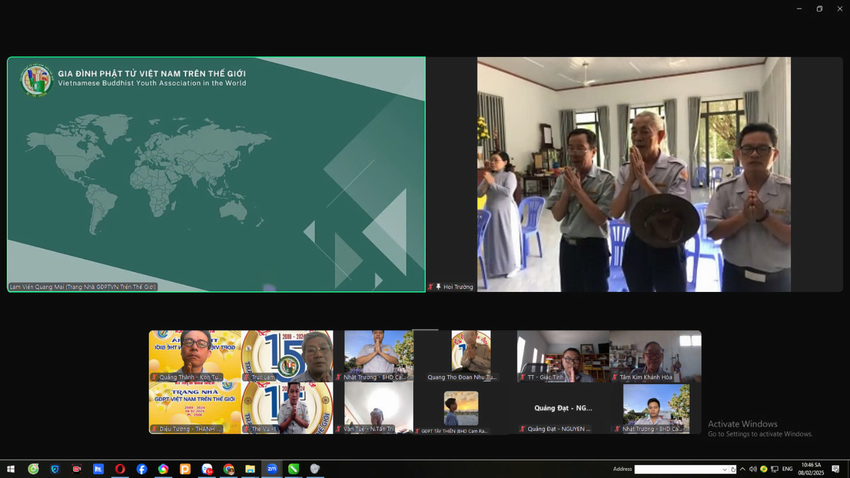Click muted mic icon on TT - Giác Tịnh tile

pos(523,377)
